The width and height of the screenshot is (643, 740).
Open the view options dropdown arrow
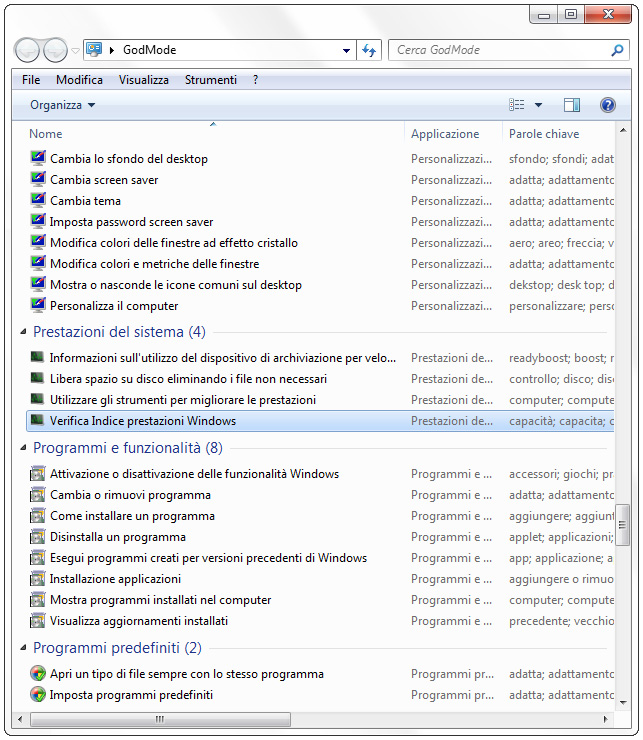(x=538, y=105)
